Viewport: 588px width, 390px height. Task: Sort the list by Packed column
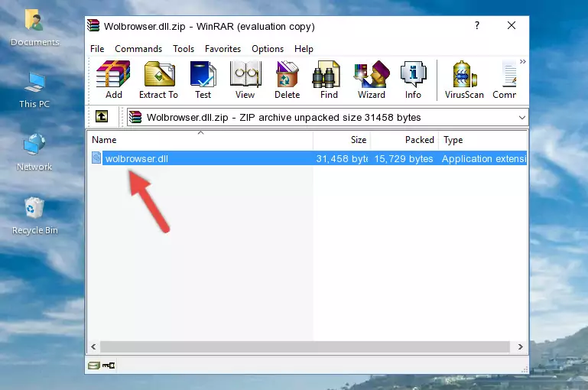(404, 140)
